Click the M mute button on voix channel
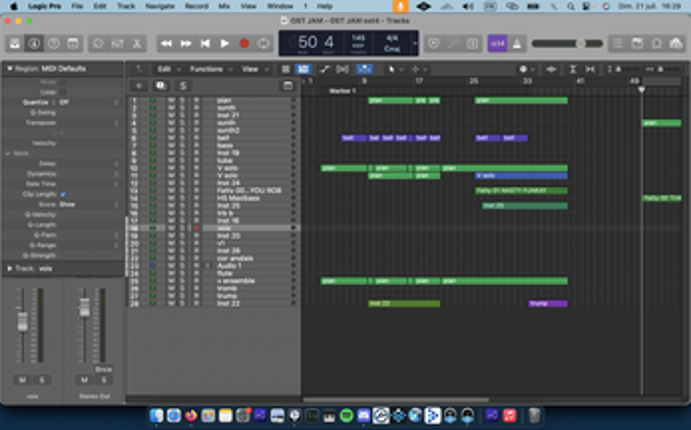The width and height of the screenshot is (691, 430). [21, 380]
